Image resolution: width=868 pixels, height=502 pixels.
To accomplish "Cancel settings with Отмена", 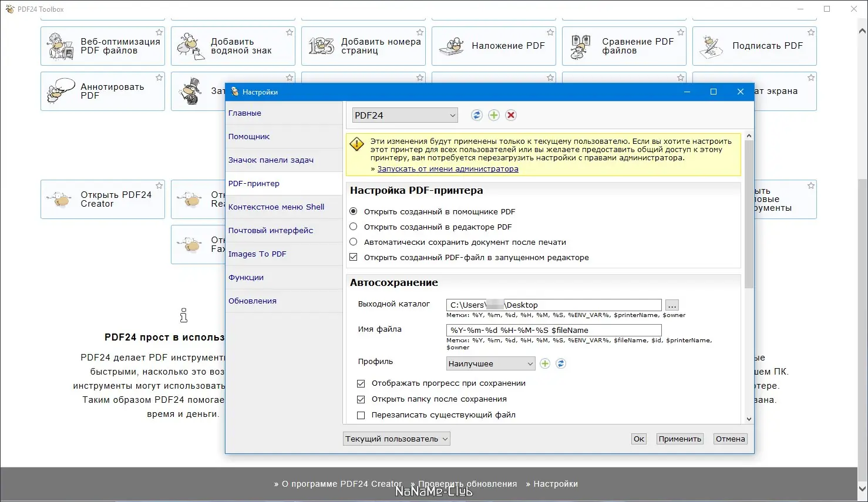I will tap(730, 439).
